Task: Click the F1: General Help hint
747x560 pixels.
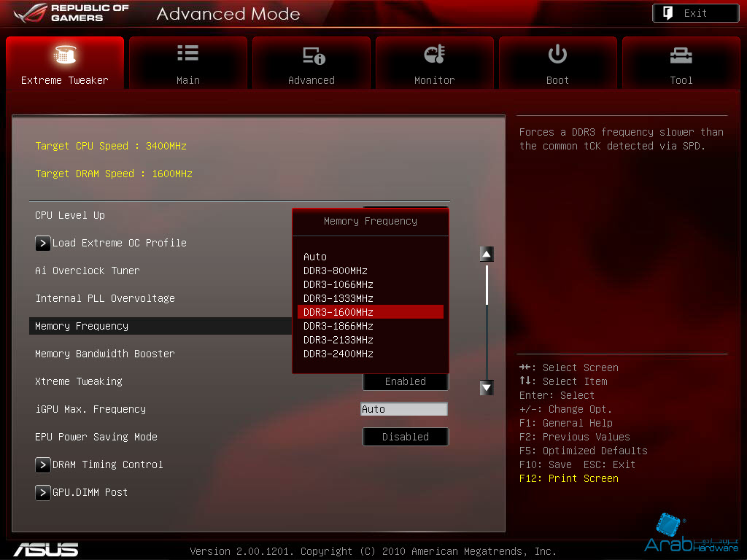Action: tap(565, 424)
